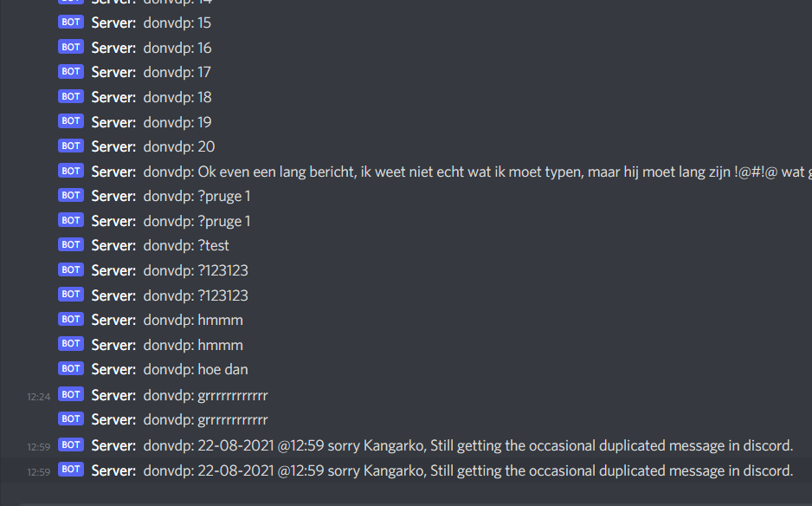Screen dimensions: 812x506
Task: Click the BOT badge beside "donvdp: 15"
Action: point(70,22)
